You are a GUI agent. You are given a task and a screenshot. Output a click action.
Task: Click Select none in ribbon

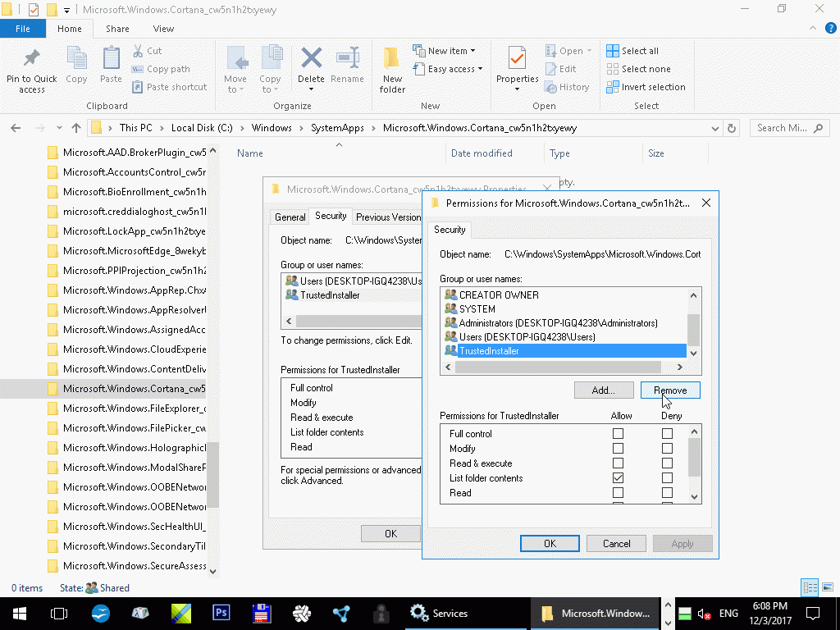click(638, 69)
